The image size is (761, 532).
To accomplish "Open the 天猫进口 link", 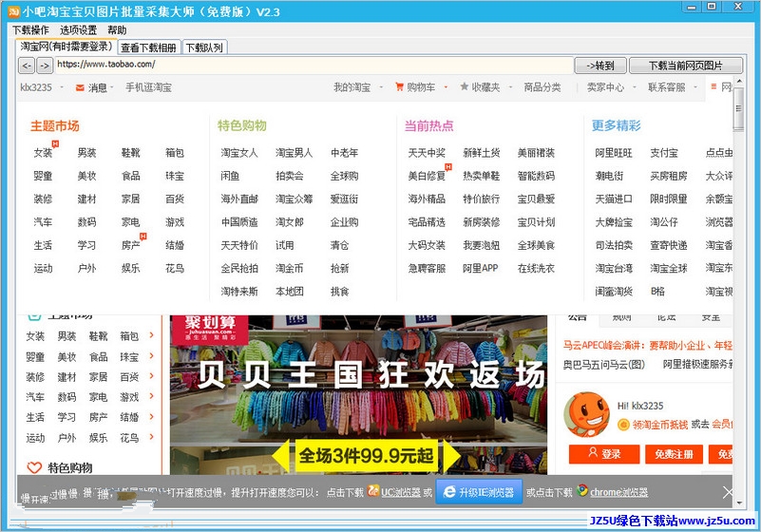I will coord(614,199).
